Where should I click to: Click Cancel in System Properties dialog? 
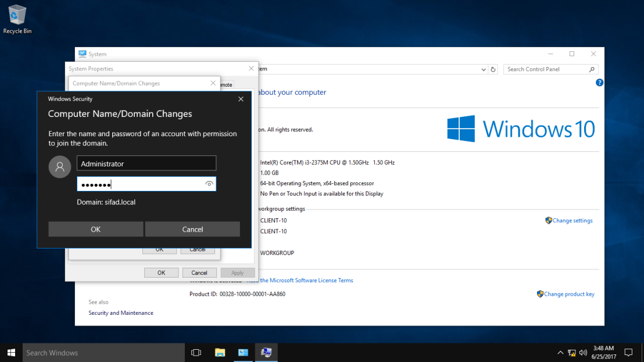coord(199,273)
